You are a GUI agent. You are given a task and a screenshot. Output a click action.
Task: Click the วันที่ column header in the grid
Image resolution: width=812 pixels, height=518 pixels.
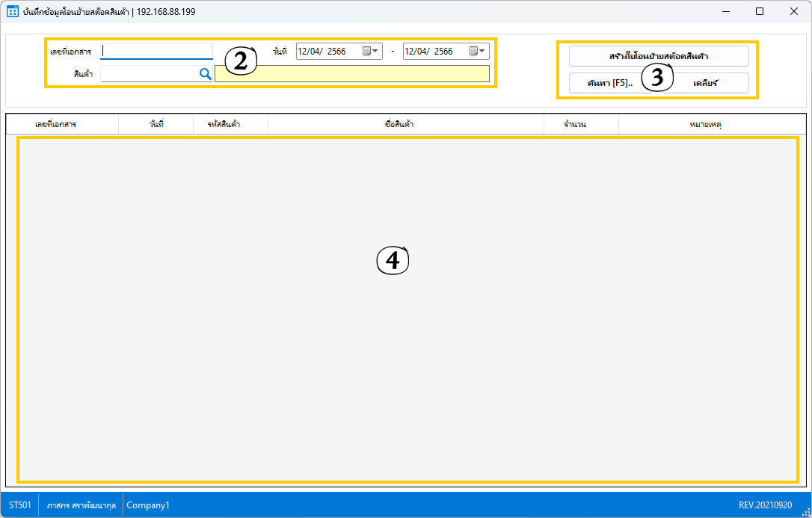tap(156, 124)
